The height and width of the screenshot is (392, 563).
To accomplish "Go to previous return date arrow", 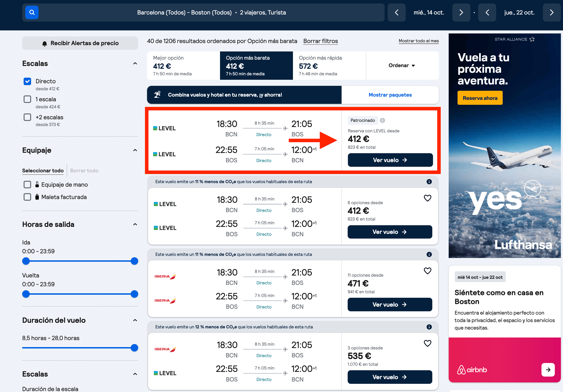I will coord(487,12).
